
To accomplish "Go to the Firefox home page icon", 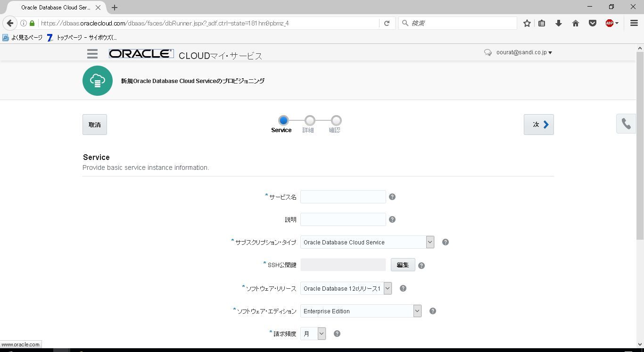I will pyautogui.click(x=576, y=23).
